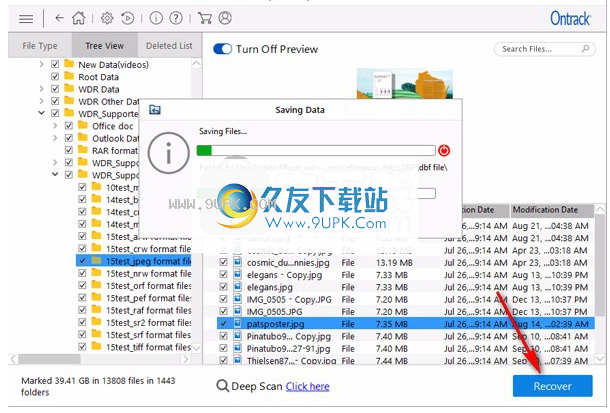
Task: Sort by the Modification Date column header
Action: coord(552,210)
